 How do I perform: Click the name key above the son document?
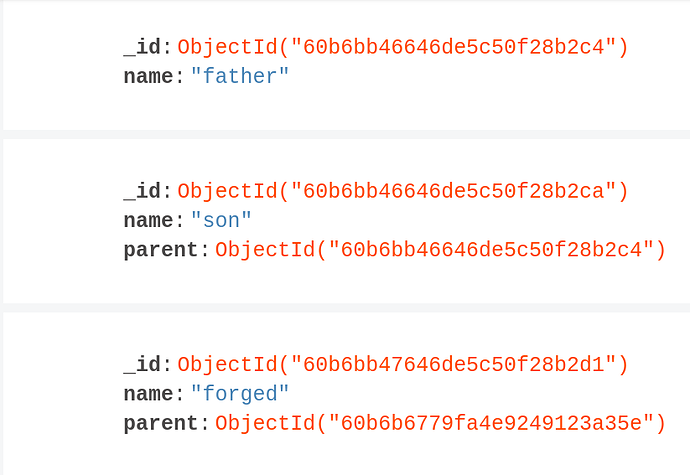[x=148, y=77]
